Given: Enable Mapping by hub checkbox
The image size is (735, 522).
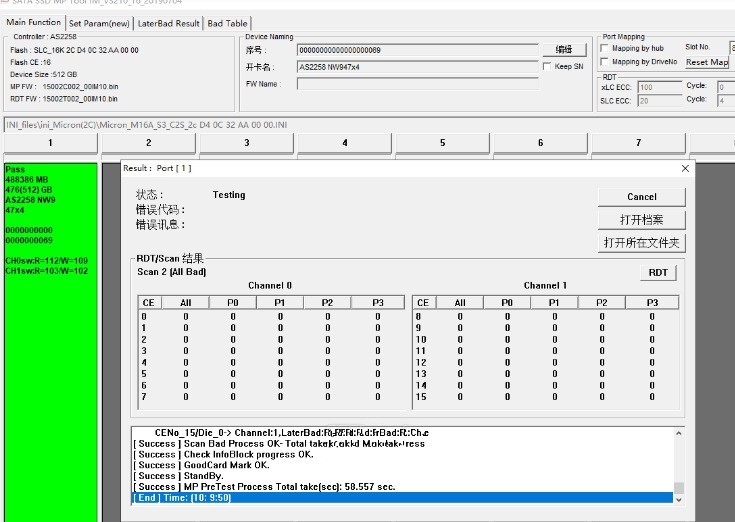Looking at the screenshot, I should pos(604,48).
